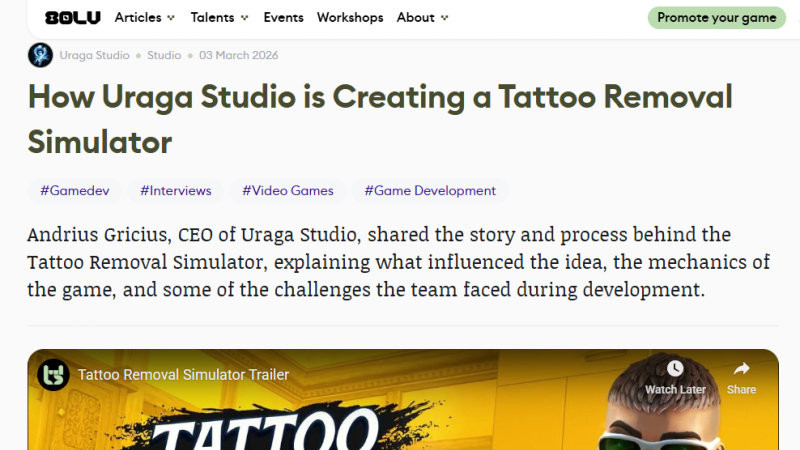This screenshot has width=800, height=450.
Task: Share the trailer video
Action: [x=741, y=378]
